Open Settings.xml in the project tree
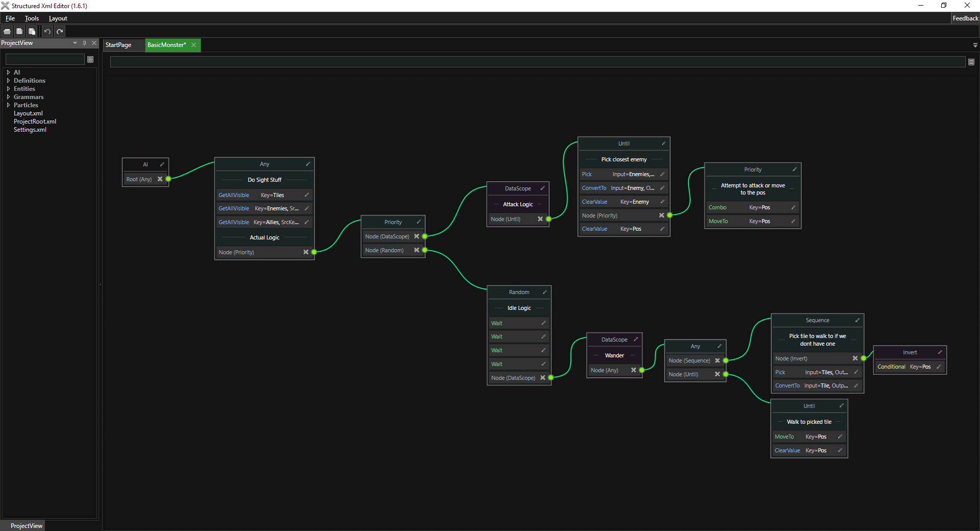The width and height of the screenshot is (980, 531). [30, 130]
